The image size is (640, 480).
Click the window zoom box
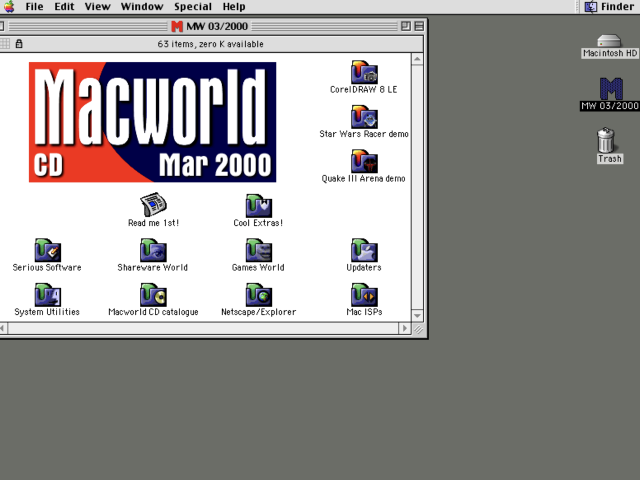pyautogui.click(x=406, y=27)
